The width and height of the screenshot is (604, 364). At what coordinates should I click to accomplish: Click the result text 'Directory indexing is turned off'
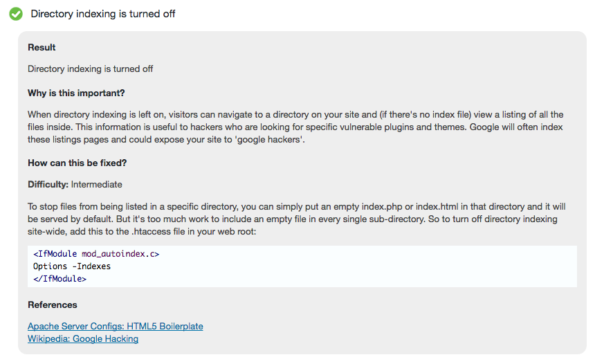[90, 69]
